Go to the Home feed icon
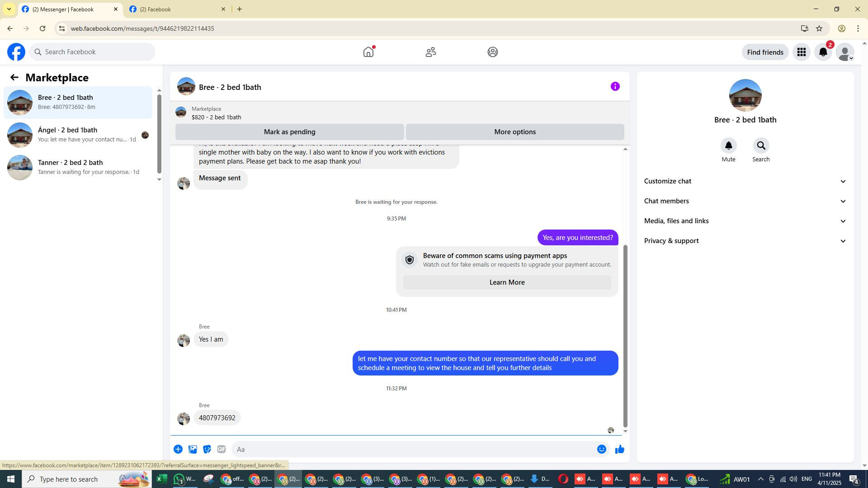Image resolution: width=868 pixels, height=488 pixels. [368, 52]
